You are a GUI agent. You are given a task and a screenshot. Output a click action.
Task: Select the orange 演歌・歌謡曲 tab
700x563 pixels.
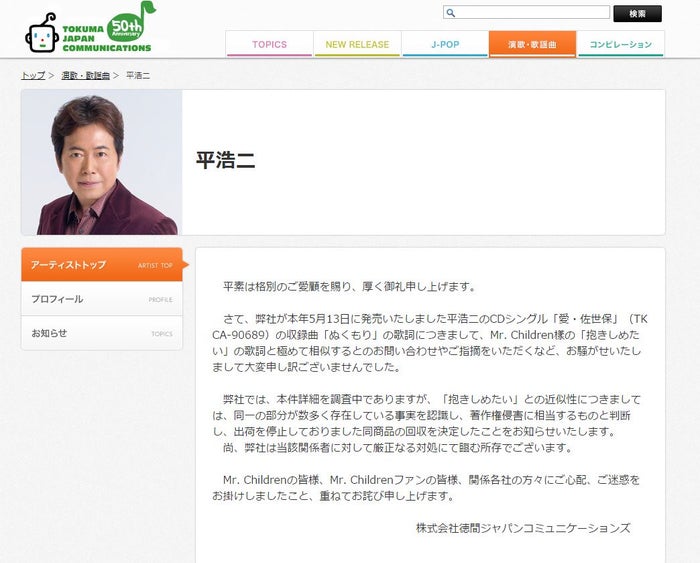click(x=532, y=44)
